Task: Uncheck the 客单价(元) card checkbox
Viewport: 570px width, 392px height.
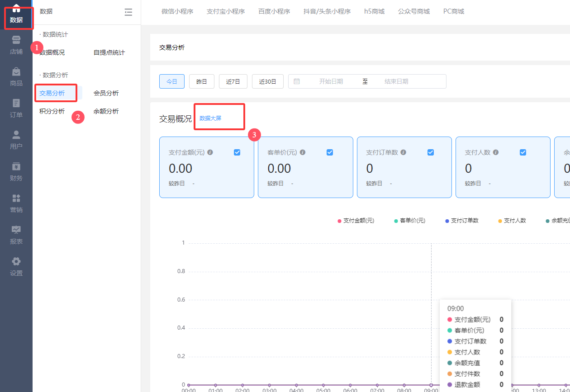Action: (x=330, y=152)
